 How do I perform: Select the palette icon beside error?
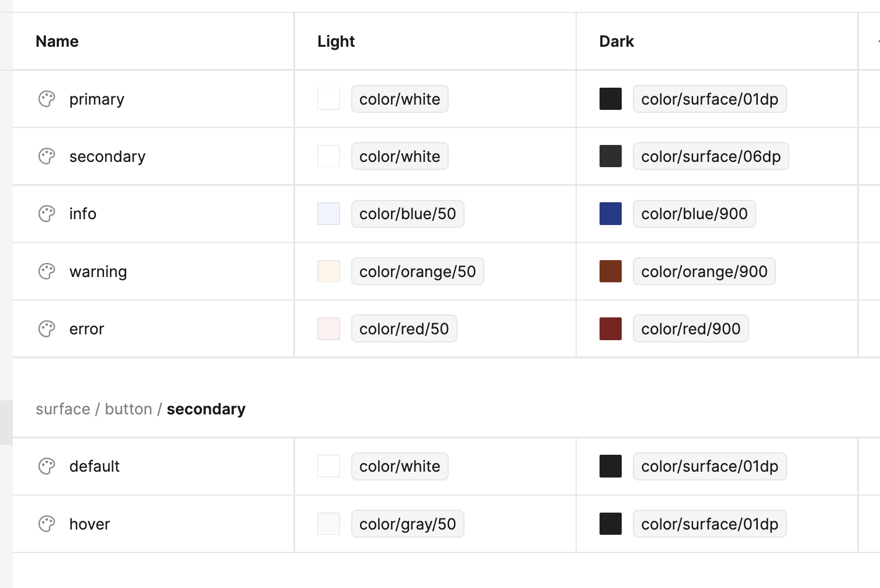click(46, 328)
